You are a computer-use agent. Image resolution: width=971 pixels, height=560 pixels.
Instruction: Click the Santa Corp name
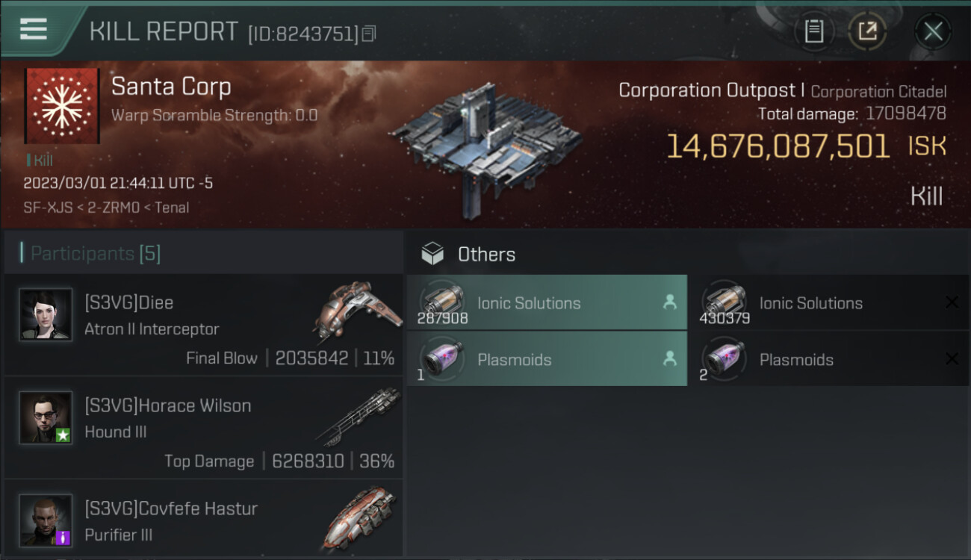(x=171, y=87)
